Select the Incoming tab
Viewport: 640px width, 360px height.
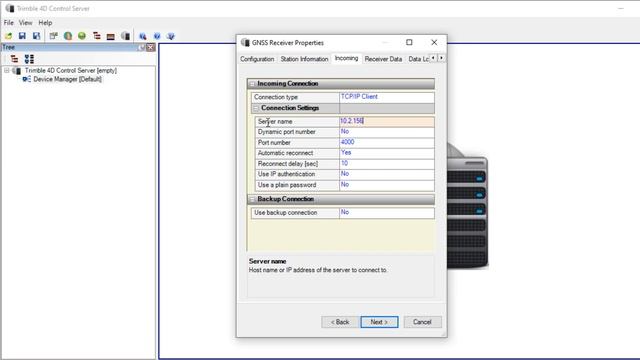347,58
